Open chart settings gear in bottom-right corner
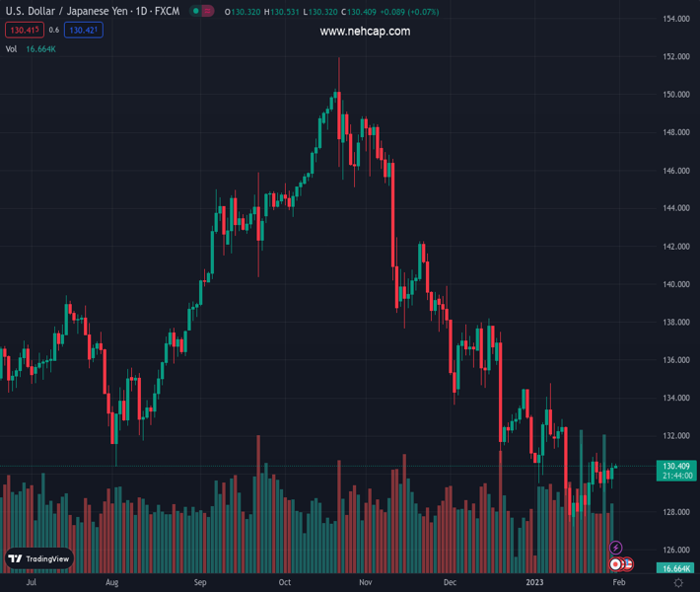This screenshot has width=700, height=592. click(x=678, y=583)
